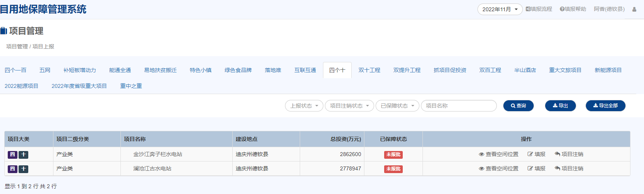Select the 双十工程 tab
The height and width of the screenshot is (194, 644).
point(369,70)
